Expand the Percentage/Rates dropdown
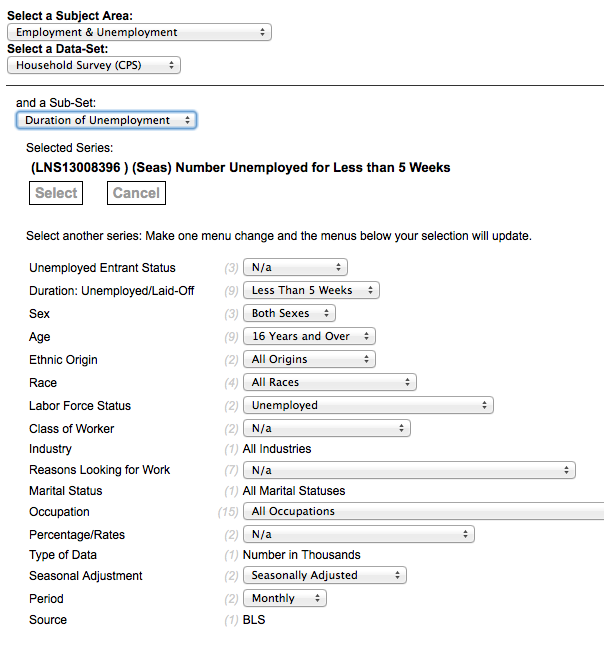 tap(358, 534)
